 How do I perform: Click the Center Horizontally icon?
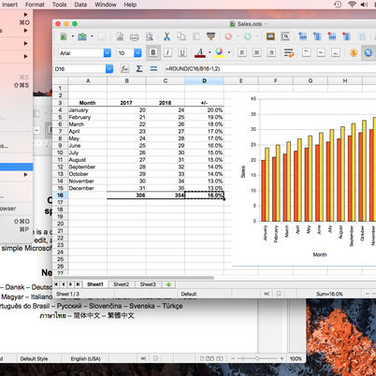[257, 53]
